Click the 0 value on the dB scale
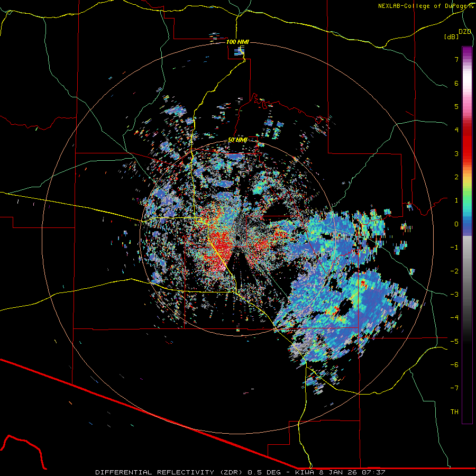Viewport: 476px width, 476px height. click(x=456, y=224)
